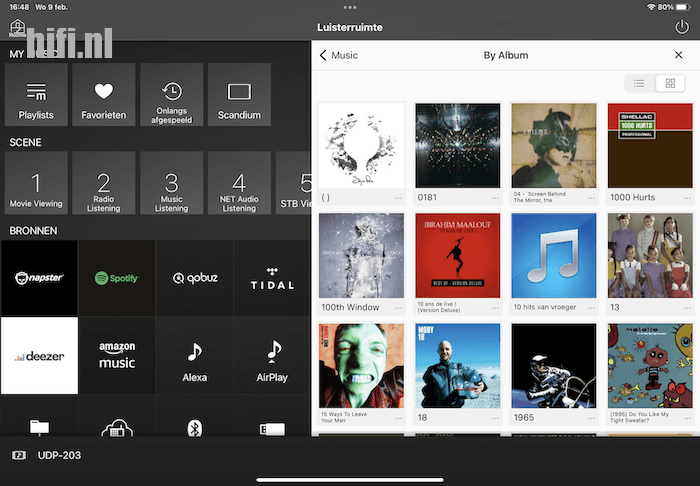Activate scene 2 Radio Listening
700x486 pixels.
(104, 183)
